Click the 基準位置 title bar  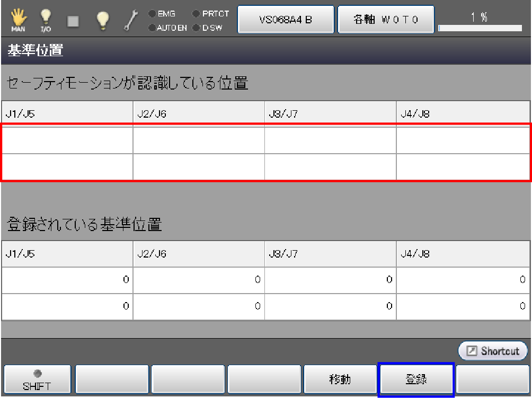coord(266,51)
